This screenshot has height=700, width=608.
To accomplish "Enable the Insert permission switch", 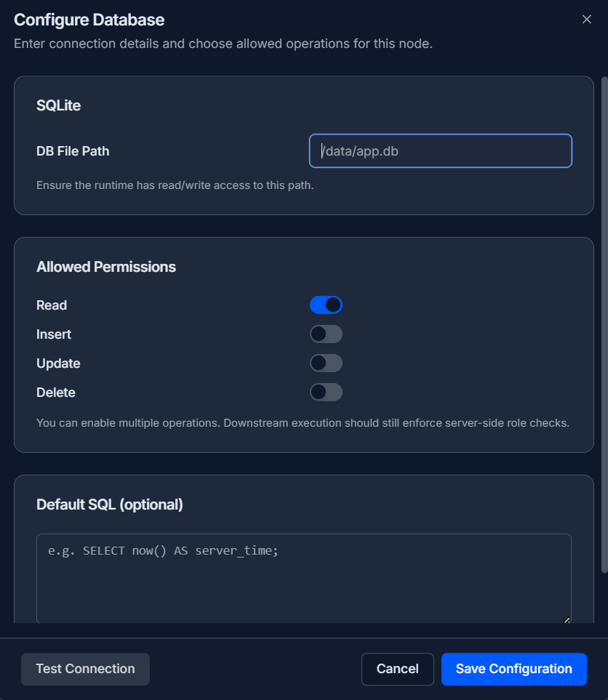I will [x=326, y=334].
